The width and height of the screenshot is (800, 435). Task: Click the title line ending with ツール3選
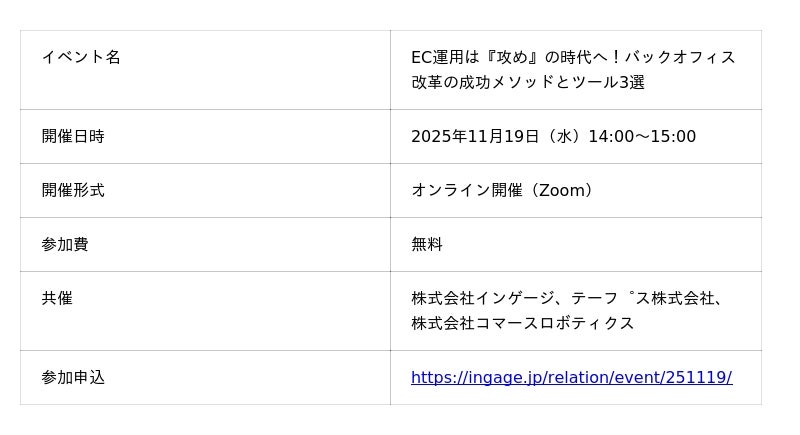click(x=528, y=82)
